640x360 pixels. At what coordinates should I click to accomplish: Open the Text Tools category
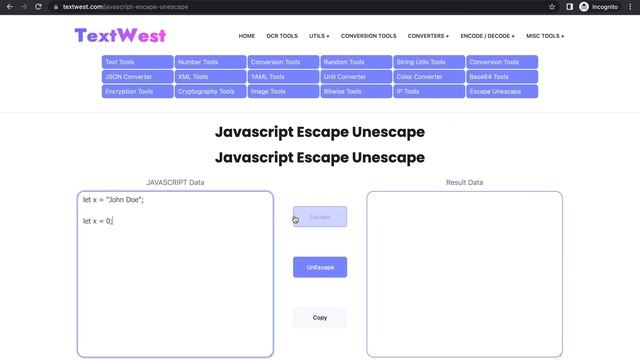(138, 62)
